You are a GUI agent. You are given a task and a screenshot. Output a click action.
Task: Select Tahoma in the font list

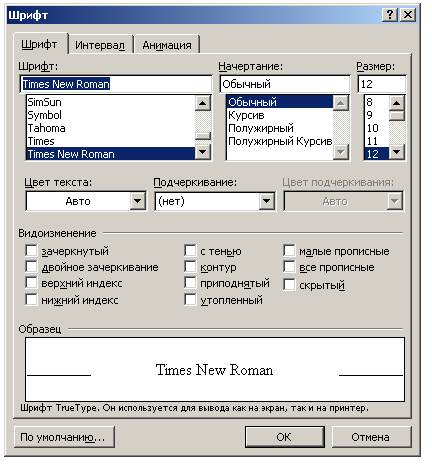(x=111, y=128)
